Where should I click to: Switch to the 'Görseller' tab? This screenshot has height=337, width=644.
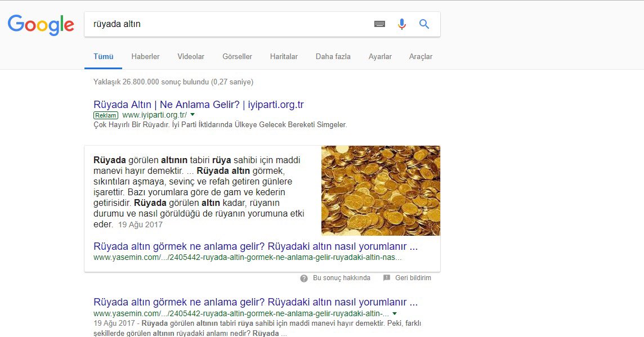tap(237, 56)
